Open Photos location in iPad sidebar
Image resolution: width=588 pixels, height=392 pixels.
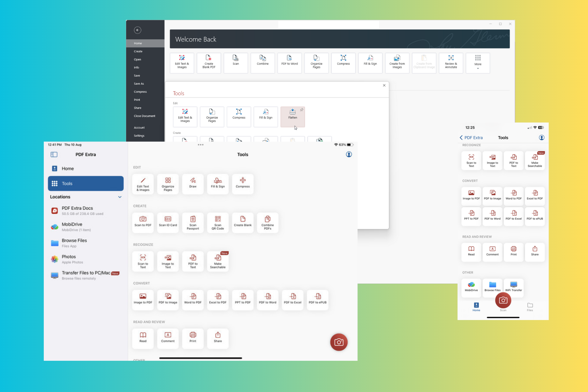(86, 259)
